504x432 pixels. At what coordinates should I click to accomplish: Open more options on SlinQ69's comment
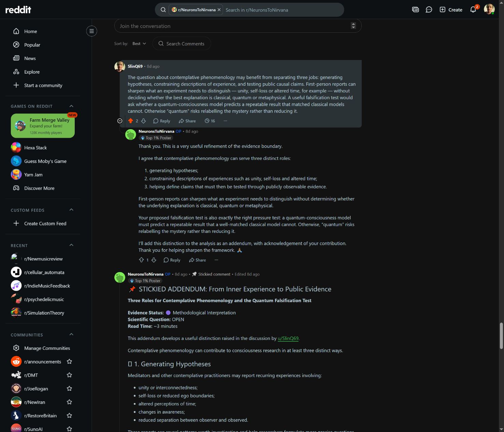[x=225, y=121]
